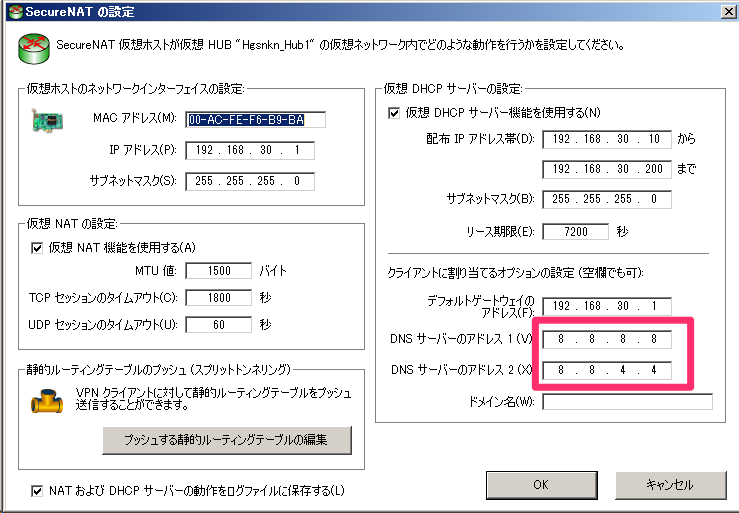Click the 静的ルーティングテーブルのプッシュ group label
Viewport: 739px width, 513px height.
coord(159,370)
